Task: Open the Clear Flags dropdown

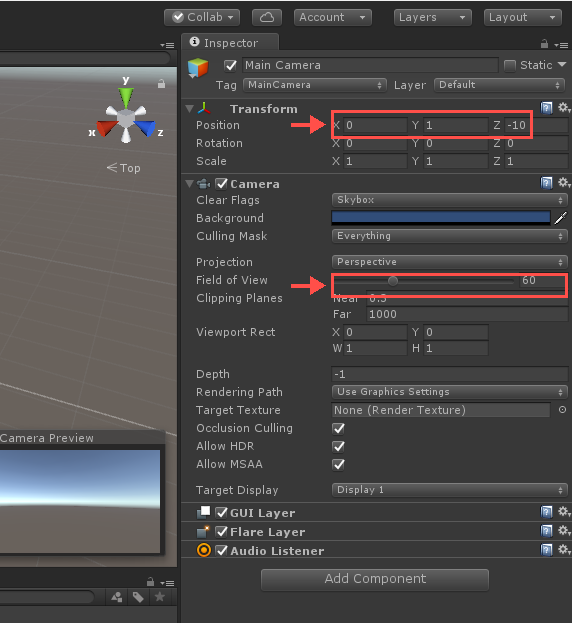Action: click(449, 200)
